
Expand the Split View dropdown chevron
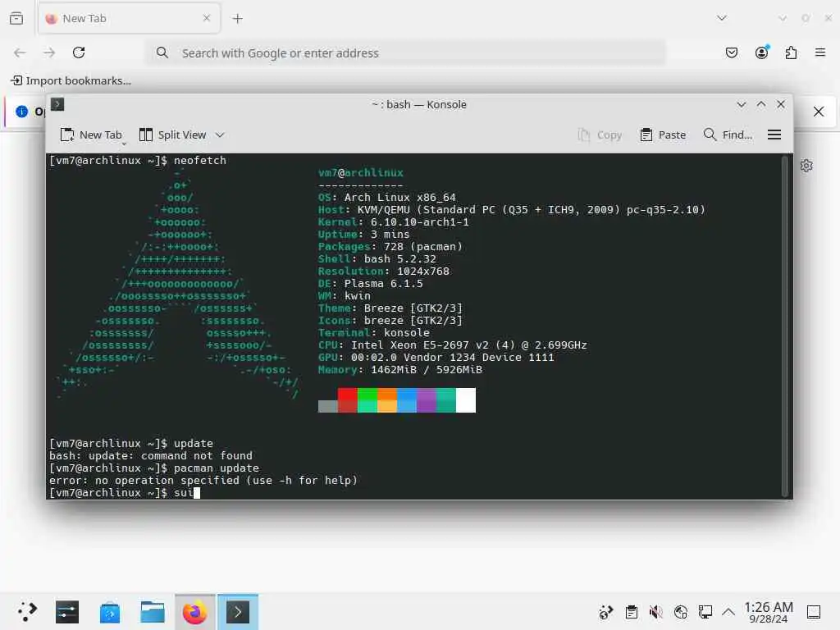pyautogui.click(x=220, y=135)
